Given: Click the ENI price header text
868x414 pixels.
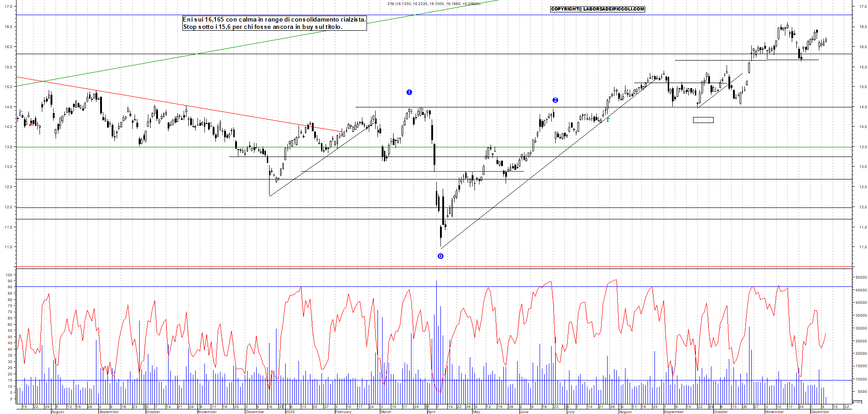Looking at the screenshot, I should [x=434, y=4].
